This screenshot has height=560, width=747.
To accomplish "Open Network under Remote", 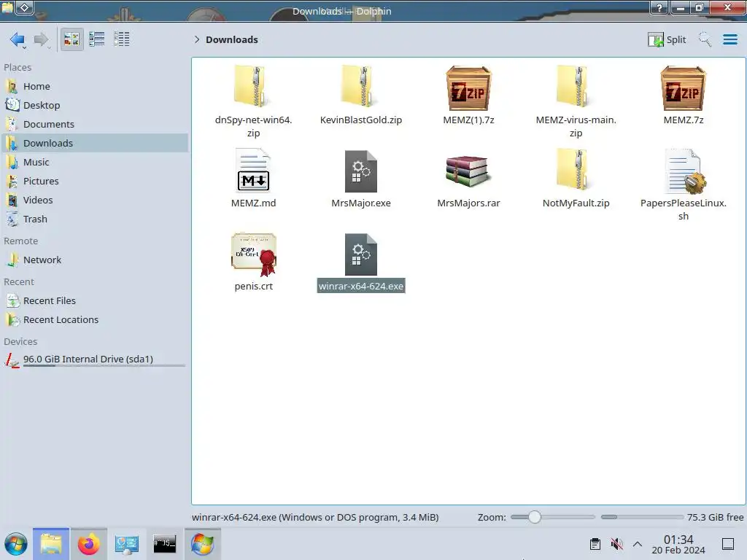I will (96, 260).
